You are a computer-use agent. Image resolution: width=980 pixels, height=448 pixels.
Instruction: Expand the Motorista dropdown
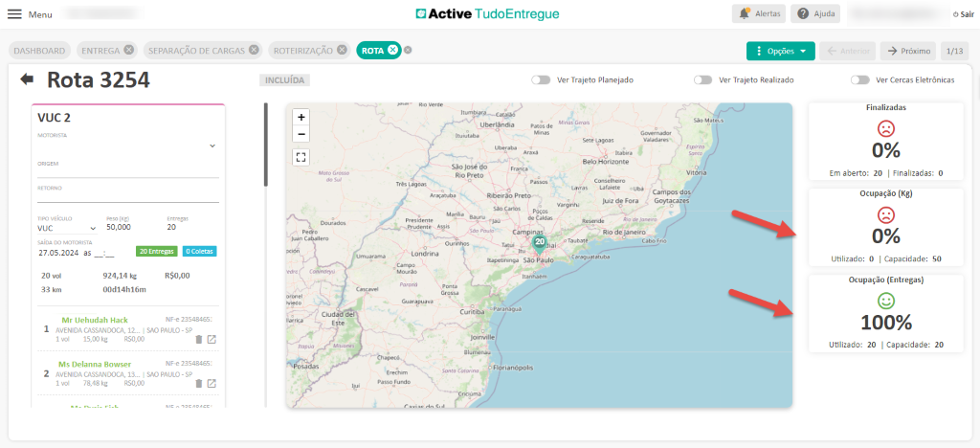point(212,146)
